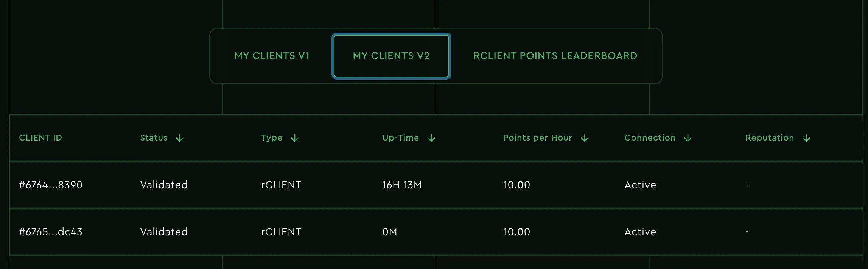Image resolution: width=868 pixels, height=269 pixels.
Task: Select the MY CLIENTS V2 tab
Action: (391, 56)
